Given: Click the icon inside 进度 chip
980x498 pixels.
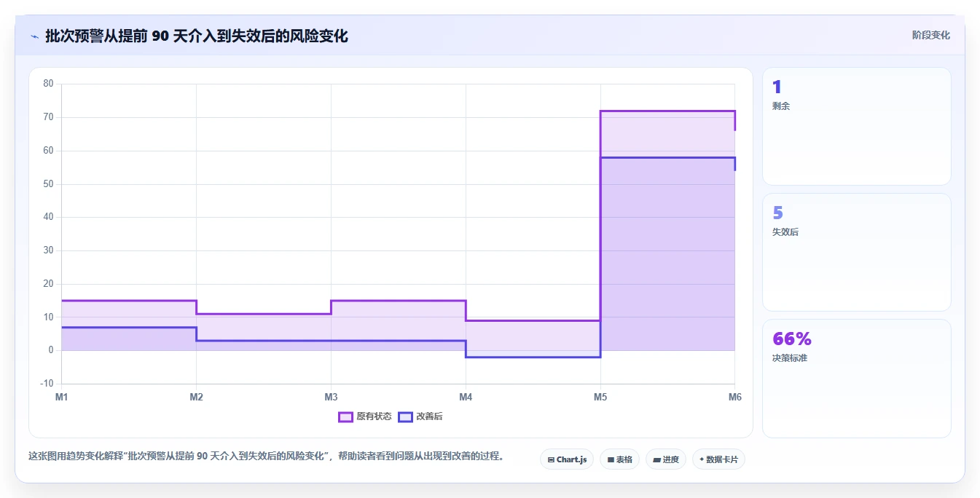Looking at the screenshot, I should tap(656, 459).
